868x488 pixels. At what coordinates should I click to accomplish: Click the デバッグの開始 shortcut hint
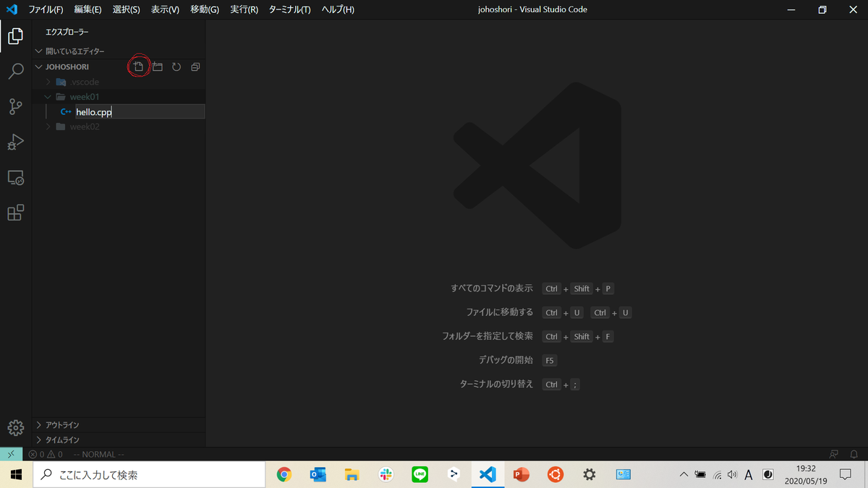point(506,360)
